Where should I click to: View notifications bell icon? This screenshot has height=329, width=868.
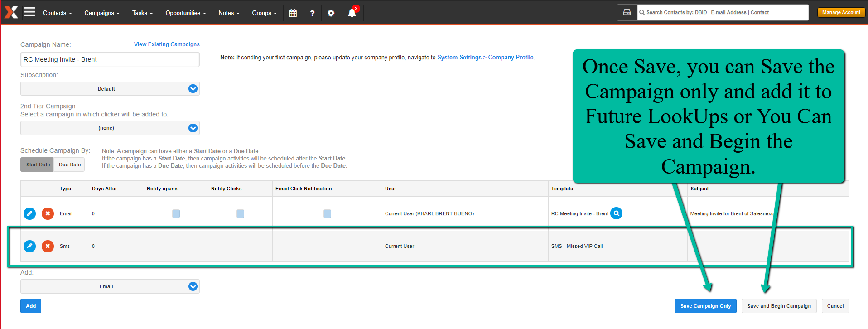click(352, 13)
